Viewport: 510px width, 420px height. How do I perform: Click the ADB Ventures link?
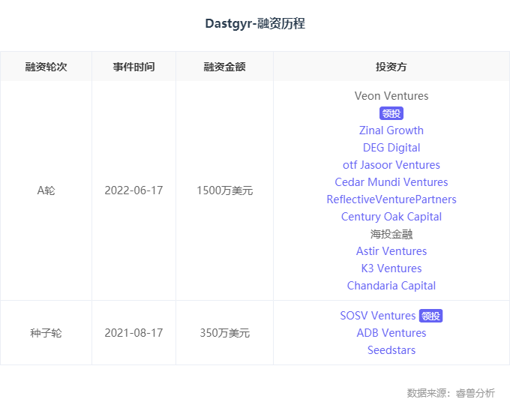(391, 333)
